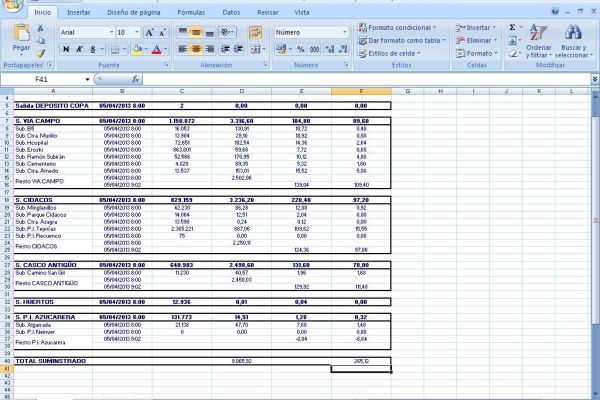Click the S. CASCO ANTIGÜO cell
This screenshot has height=400, width=600.
pos(53,265)
